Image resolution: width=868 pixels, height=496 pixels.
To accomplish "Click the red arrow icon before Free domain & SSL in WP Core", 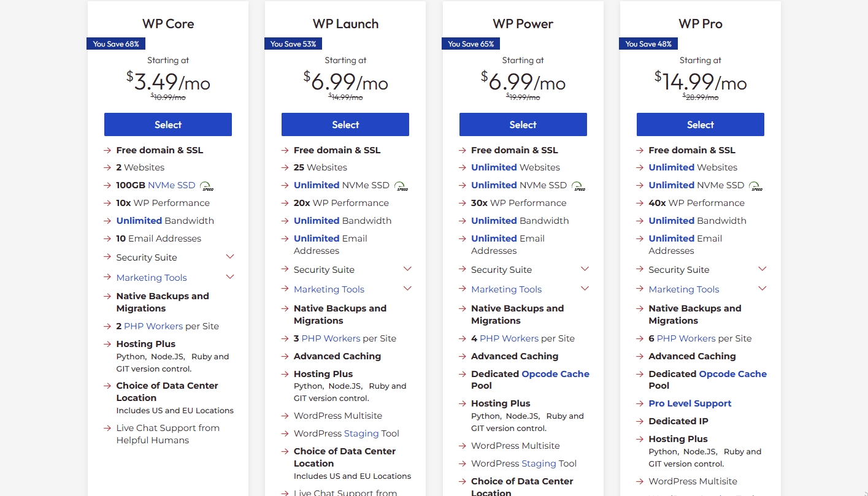I will 107,150.
